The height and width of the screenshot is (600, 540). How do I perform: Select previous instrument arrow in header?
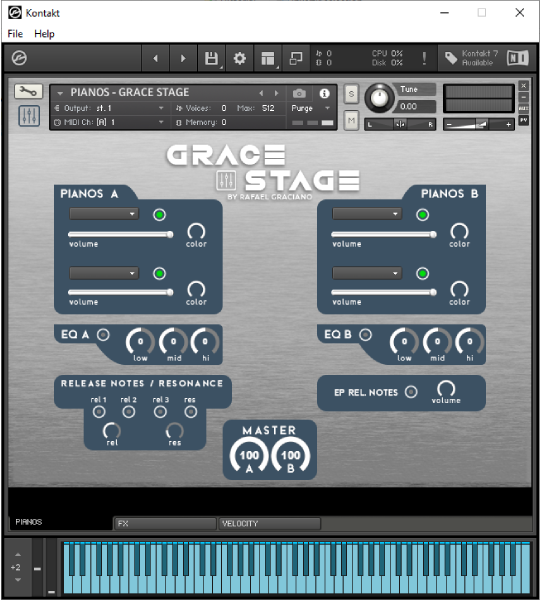tap(261, 93)
